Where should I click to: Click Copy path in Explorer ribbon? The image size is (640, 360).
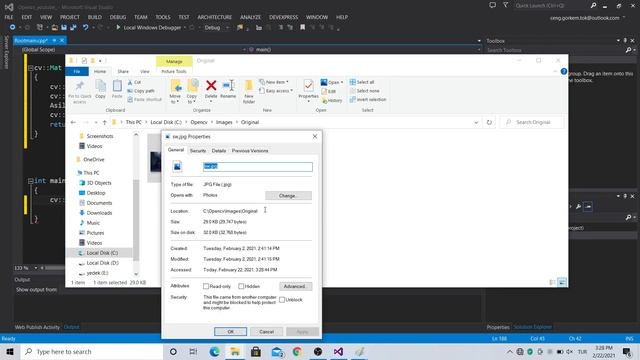click(x=141, y=91)
